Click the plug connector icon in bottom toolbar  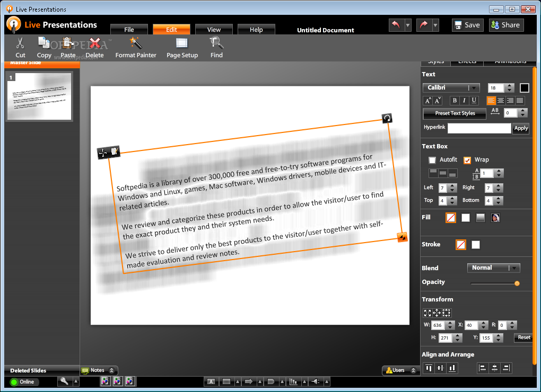[316, 381]
